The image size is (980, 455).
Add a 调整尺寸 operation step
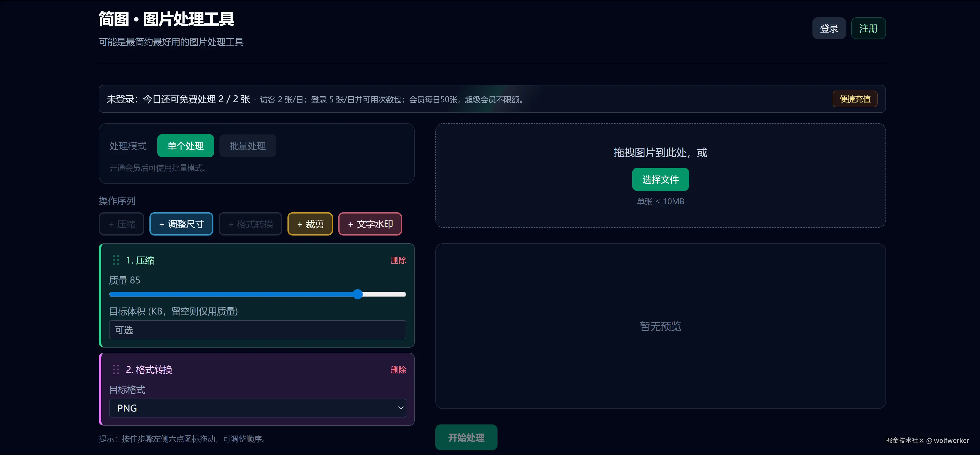click(182, 224)
